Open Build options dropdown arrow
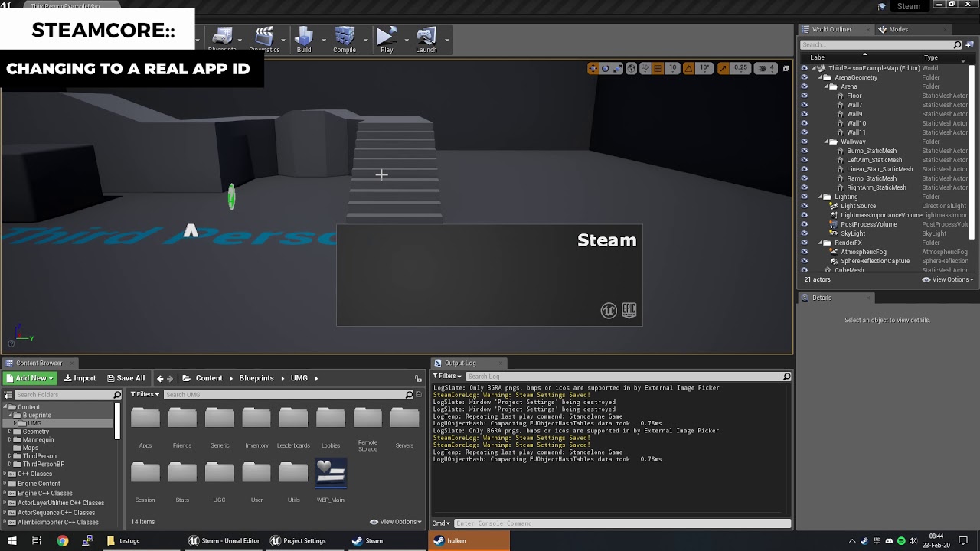Screen dimensions: 980x551 tap(324, 40)
